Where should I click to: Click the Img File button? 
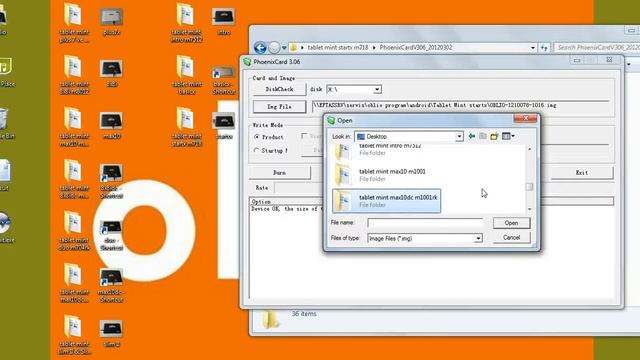click(279, 107)
